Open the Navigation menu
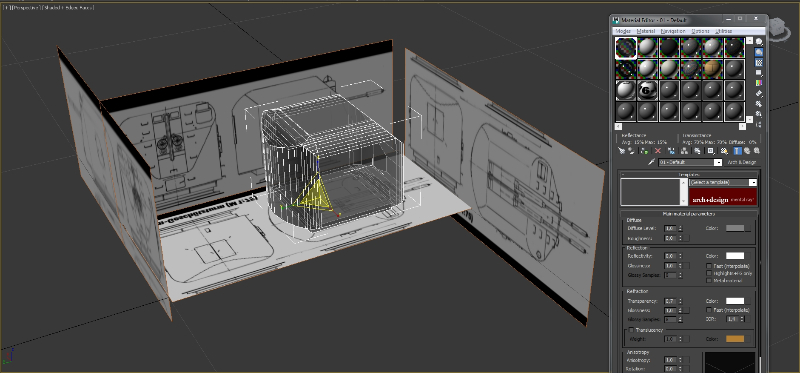 tap(672, 31)
